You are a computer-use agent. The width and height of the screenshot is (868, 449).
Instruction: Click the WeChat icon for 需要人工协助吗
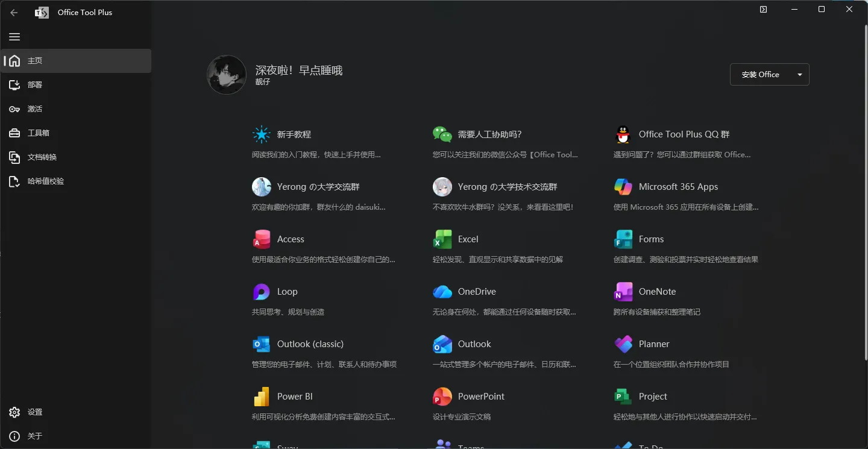click(x=442, y=134)
